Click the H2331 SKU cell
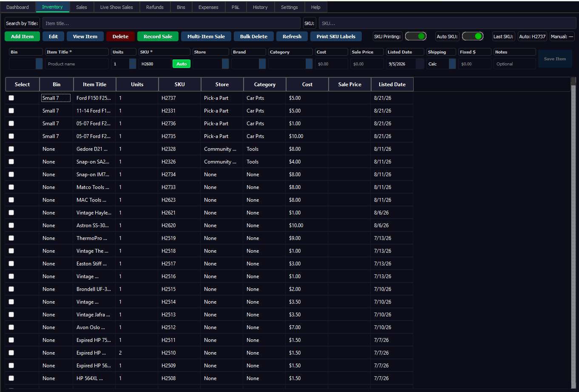The width and height of the screenshot is (579, 392). 179,111
